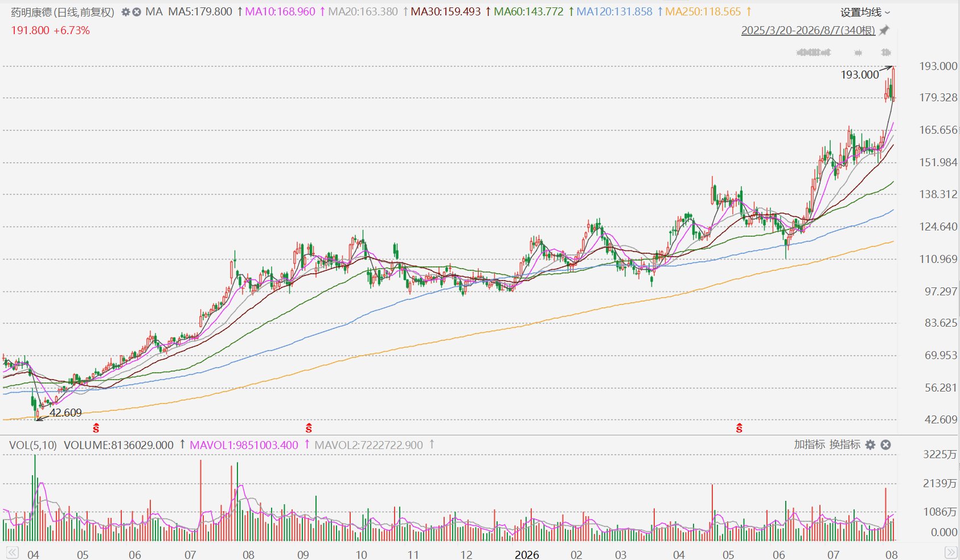The width and height of the screenshot is (960, 560).
Task: Open MA indicator settings gear beside stock title
Action: 126,11
